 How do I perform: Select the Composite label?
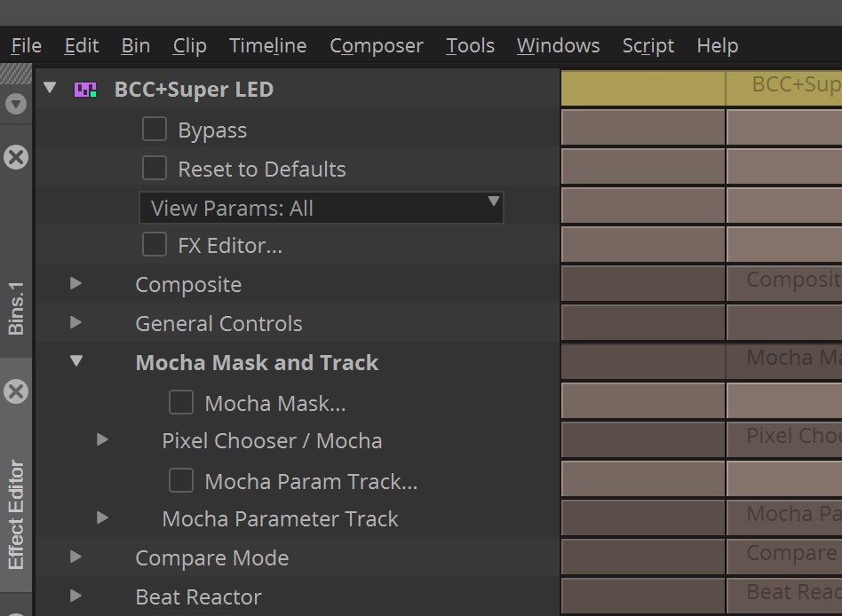[188, 284]
